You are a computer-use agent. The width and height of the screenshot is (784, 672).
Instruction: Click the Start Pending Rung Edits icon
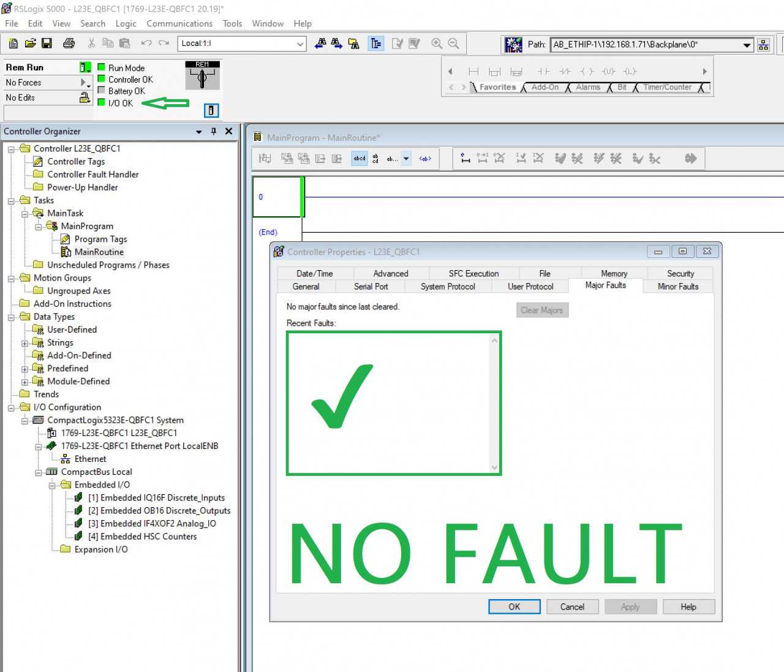tap(466, 159)
